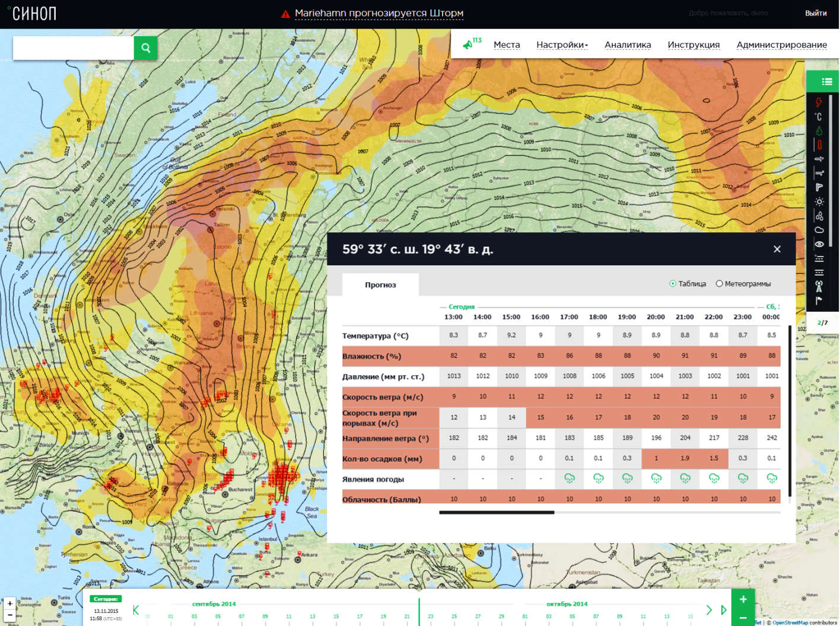The image size is (840, 626).
Task: Enable the green humidity droplet layer
Action: pos(819,131)
